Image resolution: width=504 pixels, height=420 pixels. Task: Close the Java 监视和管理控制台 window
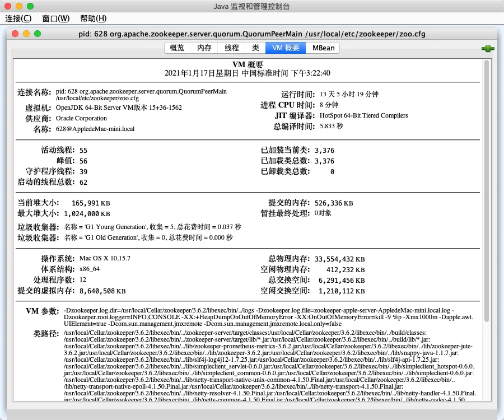click(x=8, y=6)
